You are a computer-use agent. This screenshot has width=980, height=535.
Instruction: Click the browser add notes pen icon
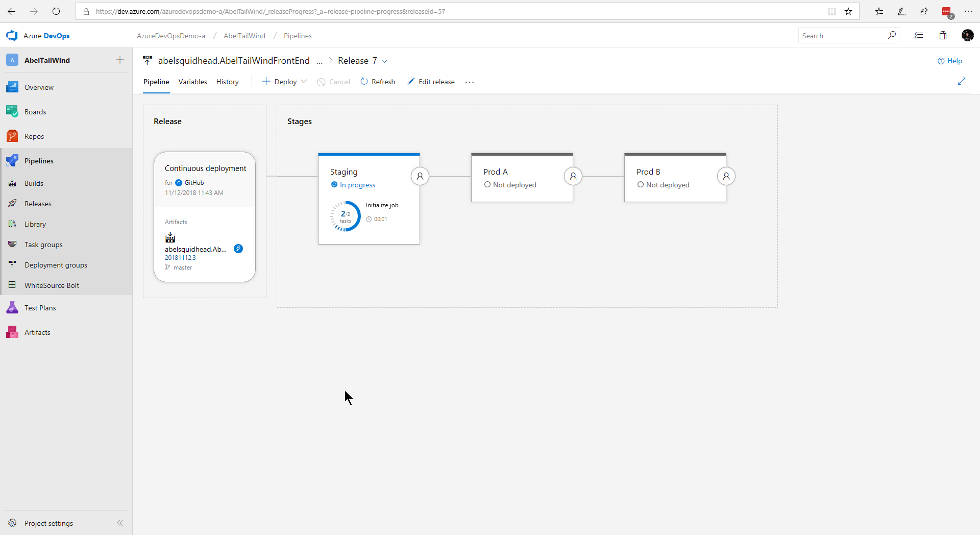[x=901, y=11]
